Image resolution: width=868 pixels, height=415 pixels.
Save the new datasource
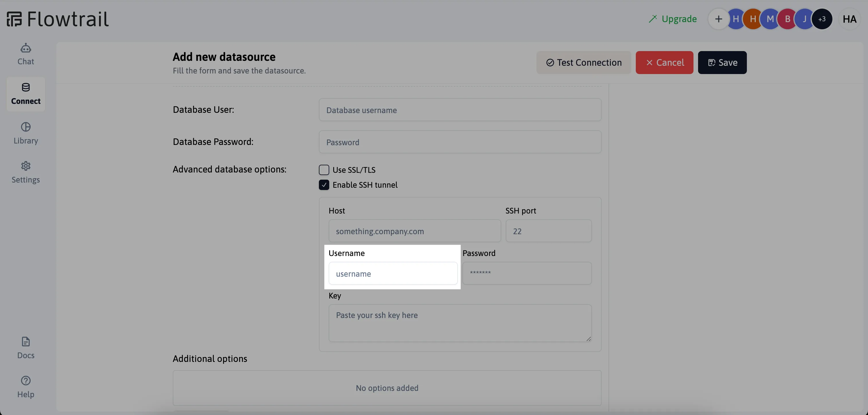coord(722,63)
